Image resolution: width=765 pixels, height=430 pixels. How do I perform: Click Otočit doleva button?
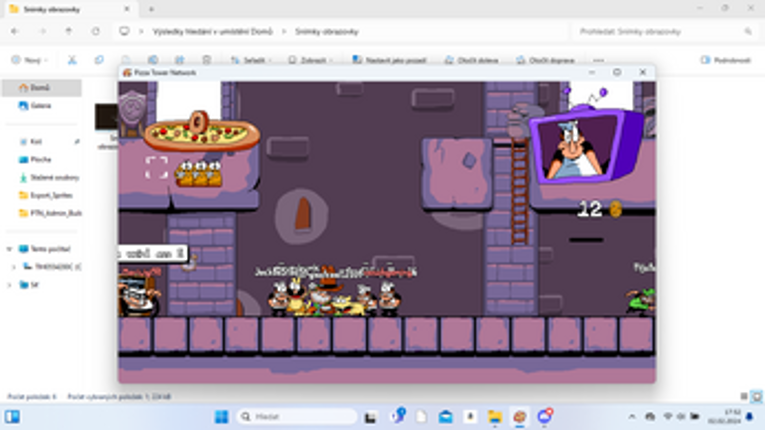click(x=471, y=60)
